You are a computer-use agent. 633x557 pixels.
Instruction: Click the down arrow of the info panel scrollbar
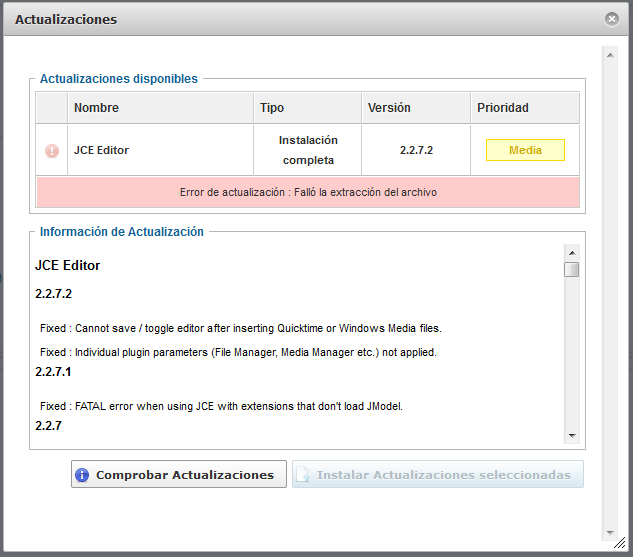(x=572, y=435)
